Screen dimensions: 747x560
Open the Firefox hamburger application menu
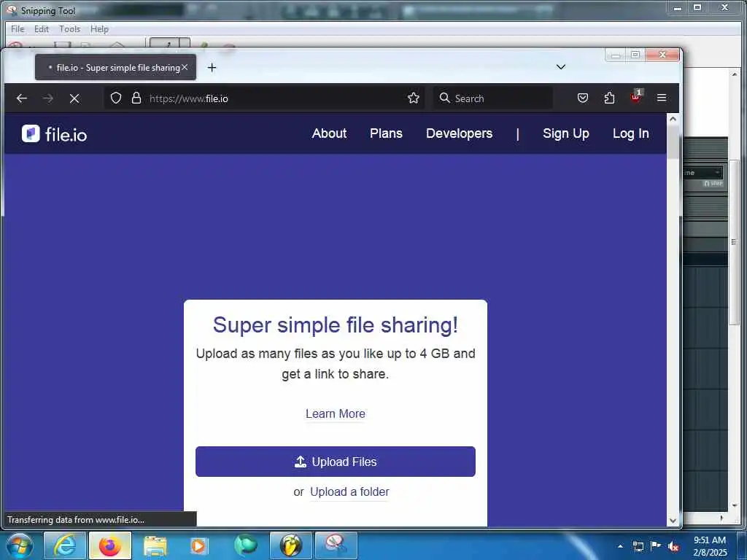click(x=661, y=98)
